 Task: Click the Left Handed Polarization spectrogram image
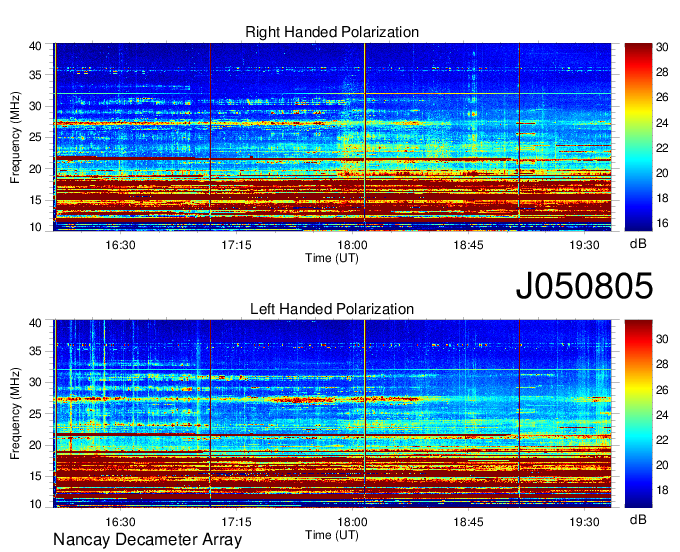point(333,414)
